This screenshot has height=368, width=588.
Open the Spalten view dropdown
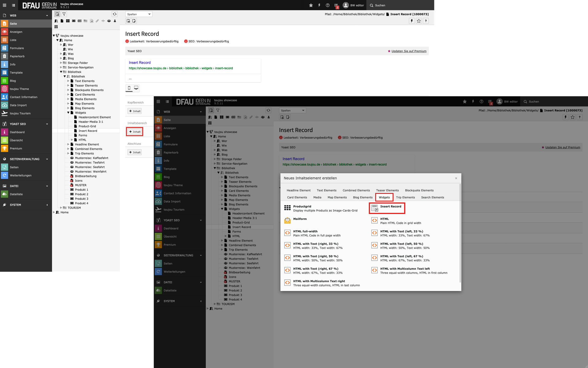(x=139, y=14)
